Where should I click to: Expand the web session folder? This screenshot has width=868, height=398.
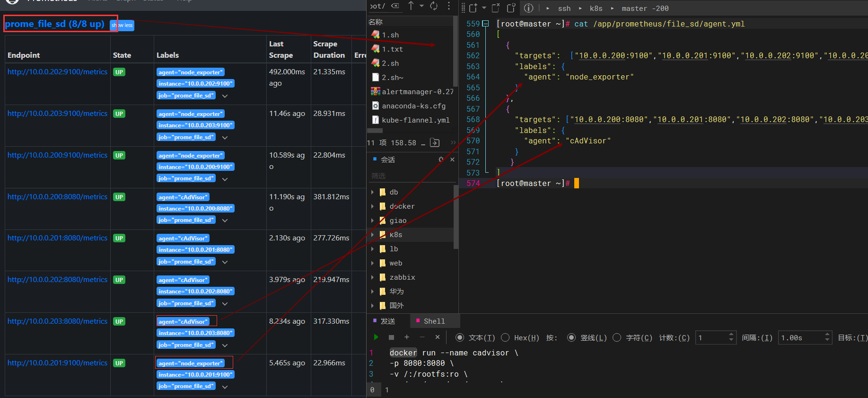(372, 263)
